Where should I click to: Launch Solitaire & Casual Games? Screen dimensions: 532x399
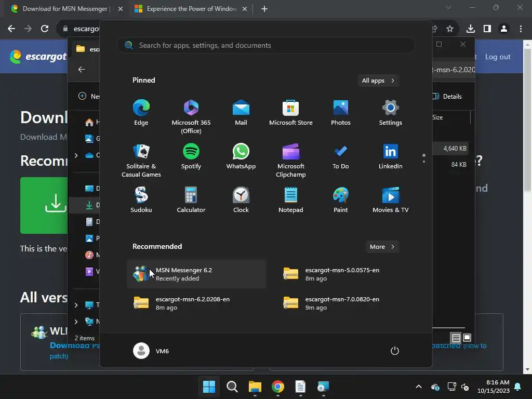(141, 161)
